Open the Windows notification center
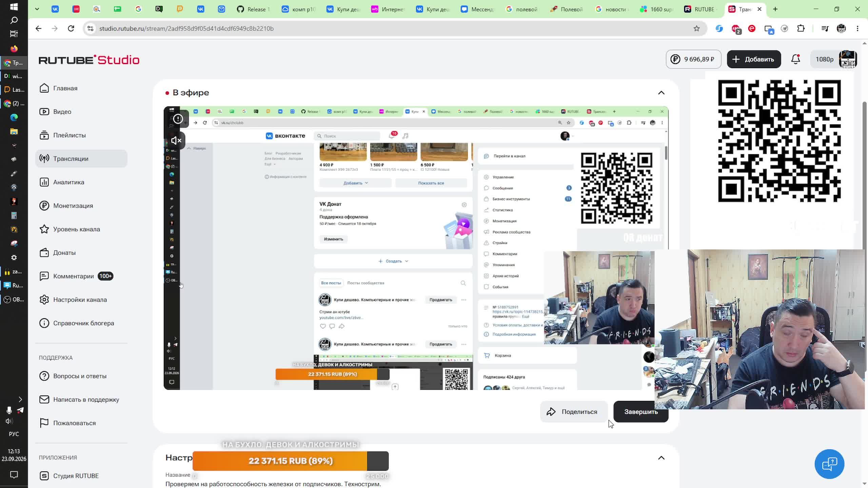The height and width of the screenshot is (488, 868). [x=14, y=475]
